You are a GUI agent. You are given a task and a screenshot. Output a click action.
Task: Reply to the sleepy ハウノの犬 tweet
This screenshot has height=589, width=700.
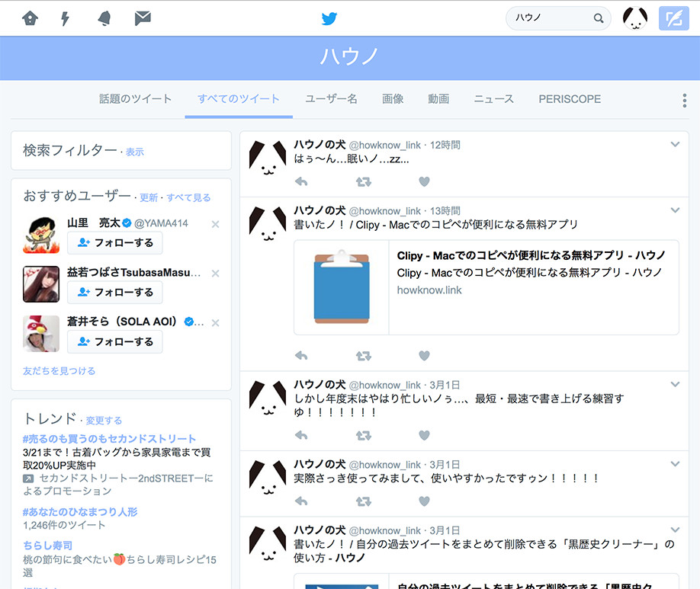[x=301, y=182]
